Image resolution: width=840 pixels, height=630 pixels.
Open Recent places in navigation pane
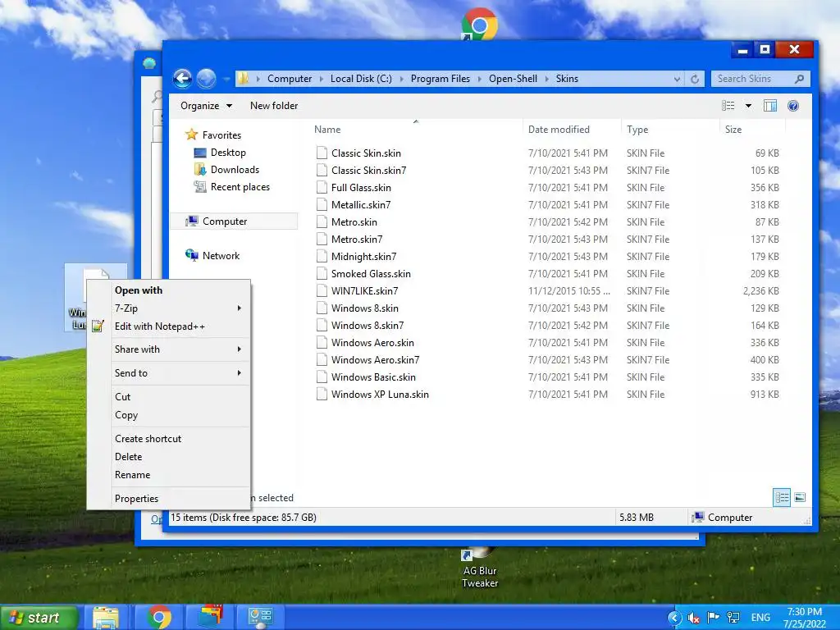point(240,187)
